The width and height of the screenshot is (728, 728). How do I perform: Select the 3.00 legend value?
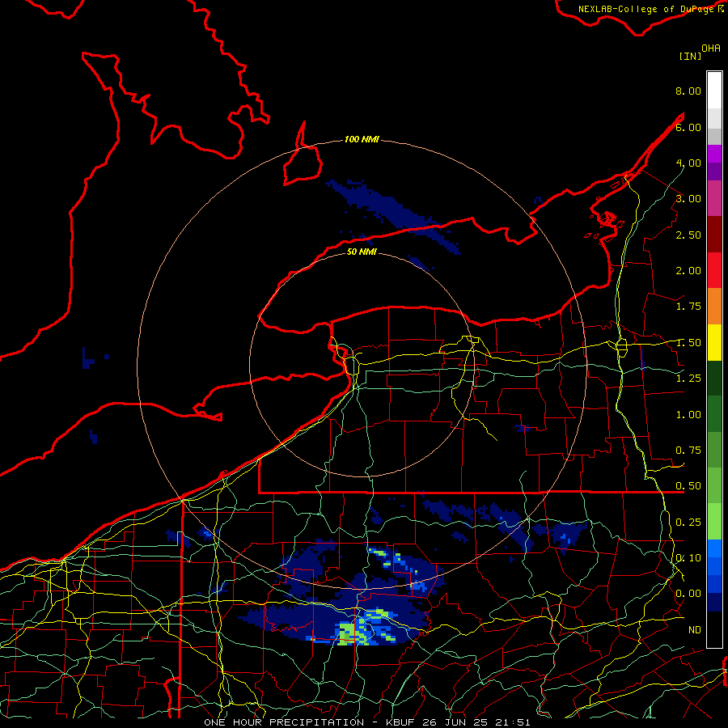click(688, 199)
